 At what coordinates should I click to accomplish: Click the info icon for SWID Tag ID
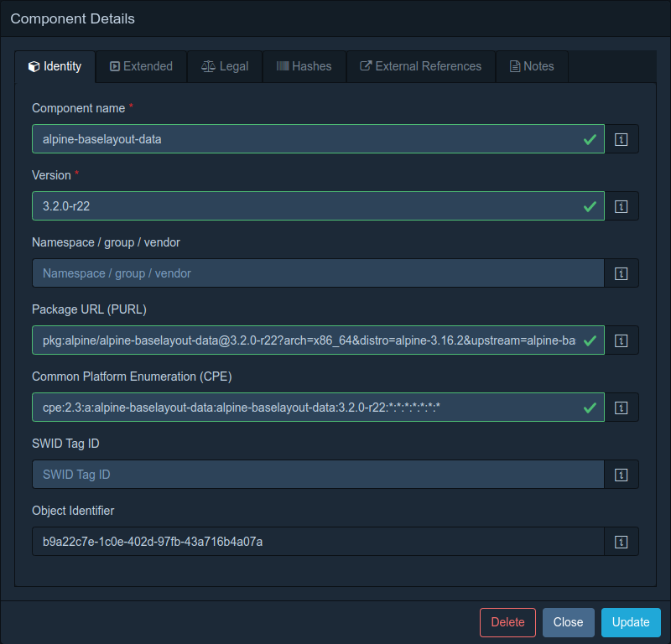(x=622, y=474)
